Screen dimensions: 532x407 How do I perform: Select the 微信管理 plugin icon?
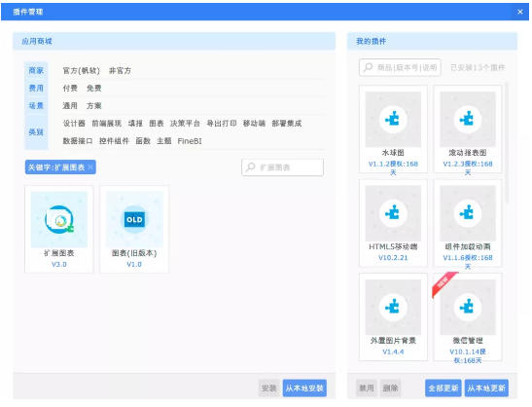pyautogui.click(x=468, y=307)
